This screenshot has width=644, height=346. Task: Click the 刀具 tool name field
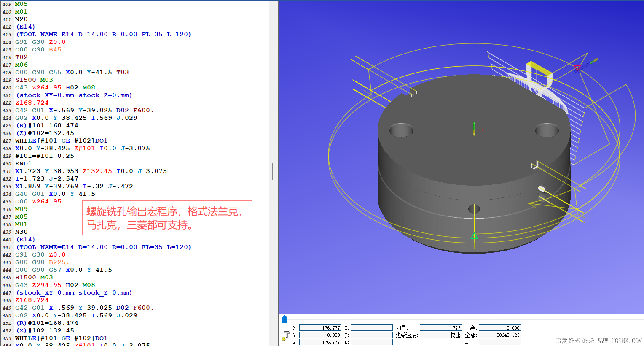(440, 328)
